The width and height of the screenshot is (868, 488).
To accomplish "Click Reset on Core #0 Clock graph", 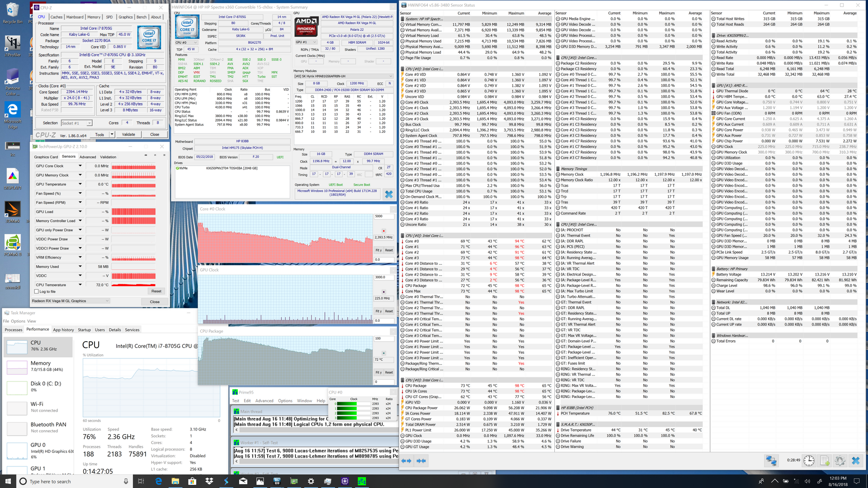I will pyautogui.click(x=389, y=250).
